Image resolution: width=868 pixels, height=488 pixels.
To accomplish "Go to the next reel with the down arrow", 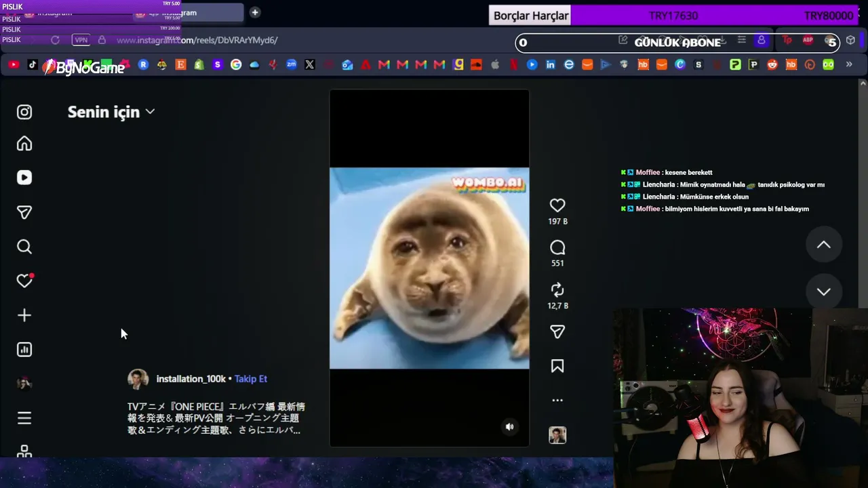I will [x=824, y=291].
